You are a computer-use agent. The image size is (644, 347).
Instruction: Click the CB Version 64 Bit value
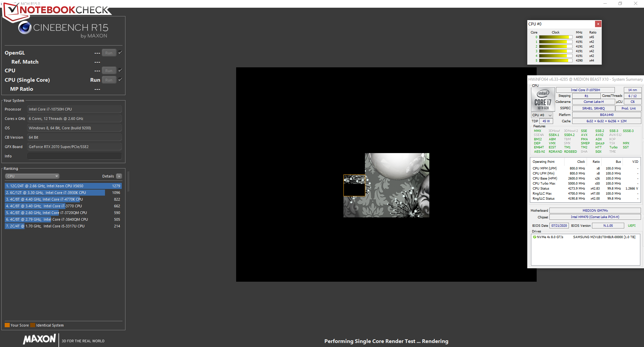[74, 137]
